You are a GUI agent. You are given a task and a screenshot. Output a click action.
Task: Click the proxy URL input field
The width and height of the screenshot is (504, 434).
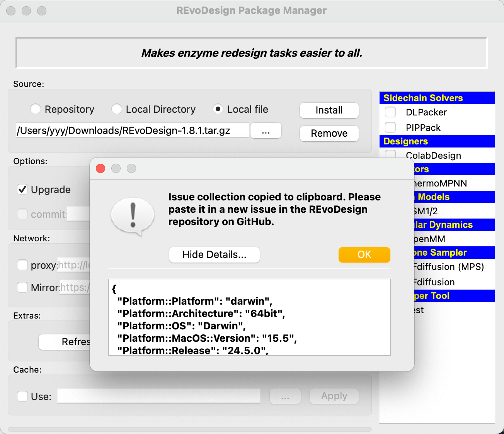coord(74,265)
